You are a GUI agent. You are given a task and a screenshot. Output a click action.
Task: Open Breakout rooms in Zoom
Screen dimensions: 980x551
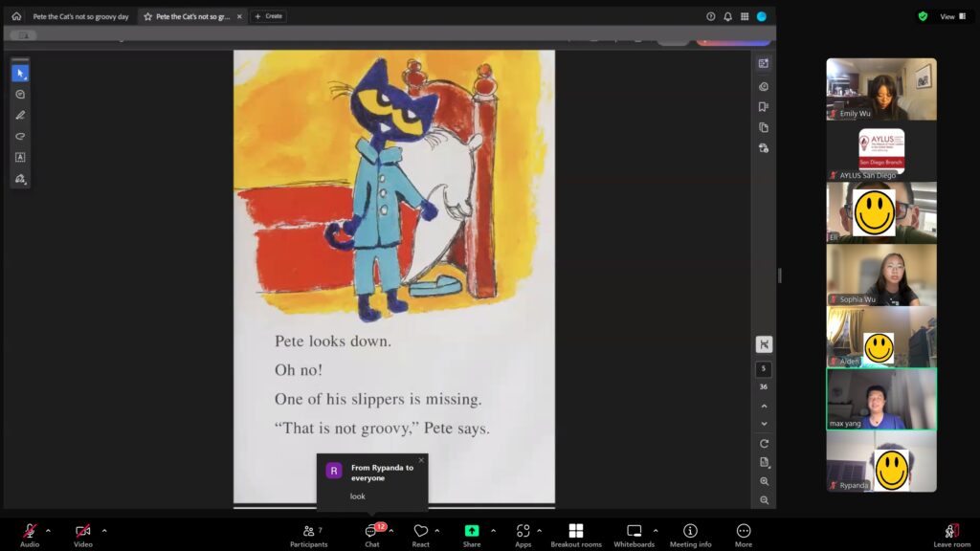(575, 535)
